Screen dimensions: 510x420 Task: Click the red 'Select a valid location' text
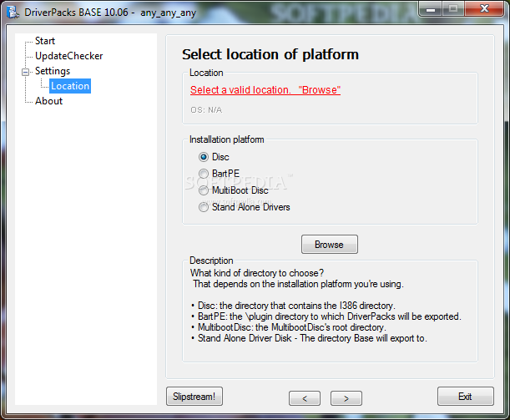[265, 90]
